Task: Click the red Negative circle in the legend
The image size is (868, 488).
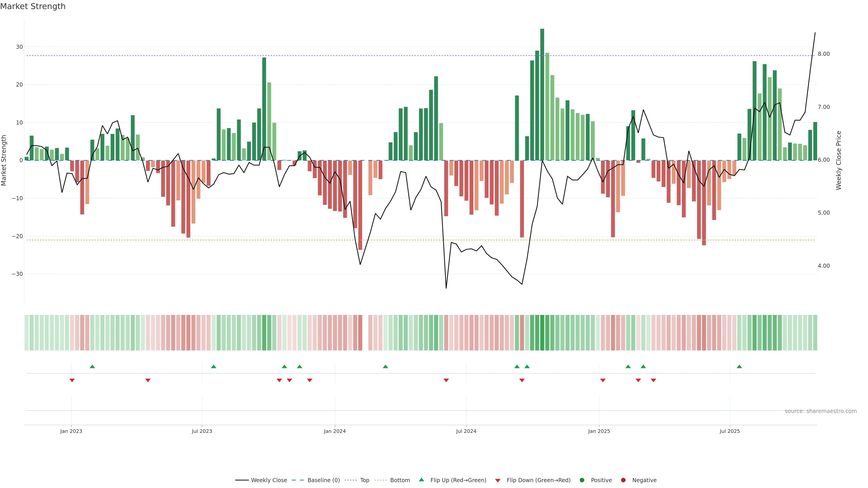Action: pos(623,480)
